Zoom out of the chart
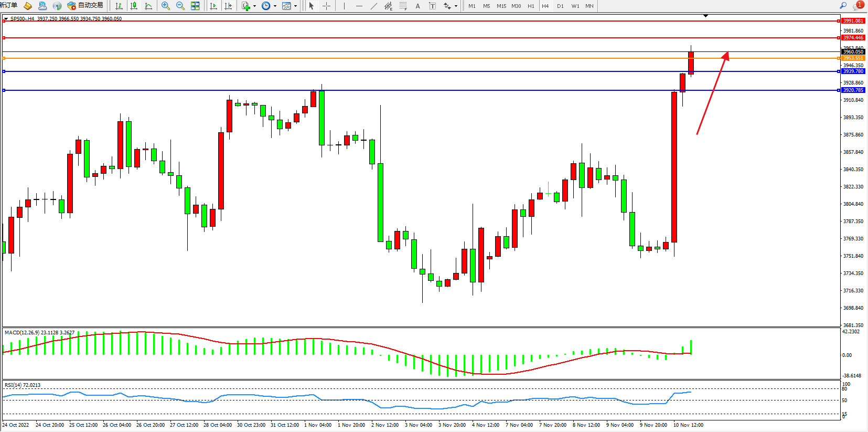This screenshot has width=868, height=432. [x=180, y=6]
